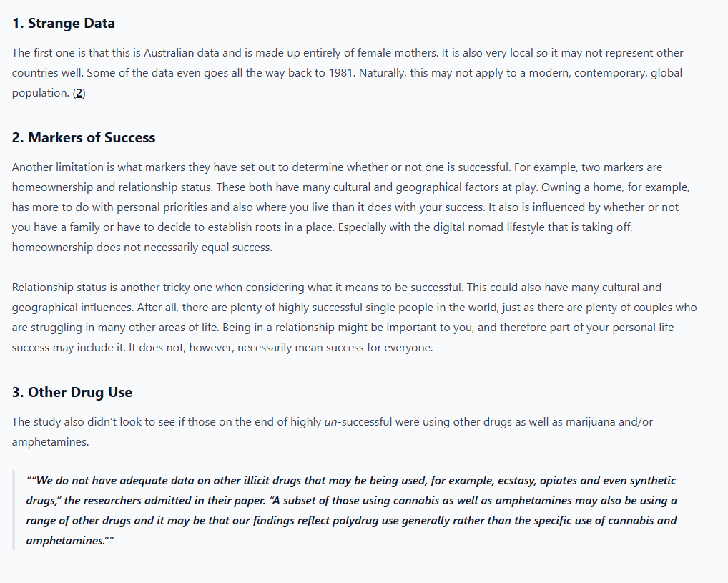The width and height of the screenshot is (728, 583).
Task: Click the "3. Other Drug Use" heading
Action: [72, 392]
